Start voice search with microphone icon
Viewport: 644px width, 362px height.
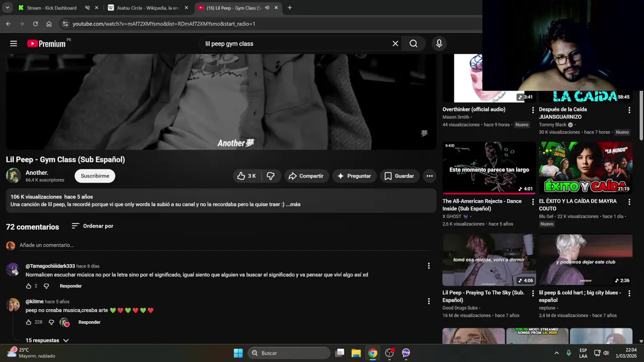(x=439, y=44)
